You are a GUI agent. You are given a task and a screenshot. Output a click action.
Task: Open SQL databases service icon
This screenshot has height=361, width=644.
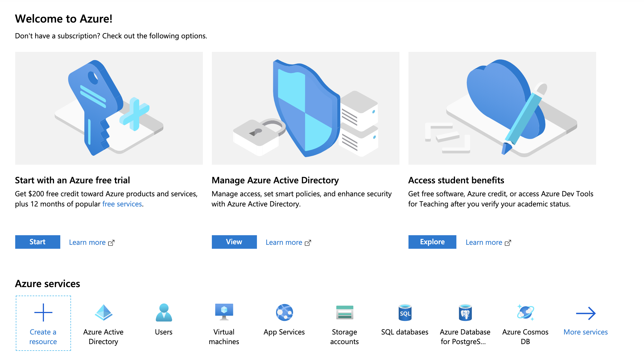point(405,312)
